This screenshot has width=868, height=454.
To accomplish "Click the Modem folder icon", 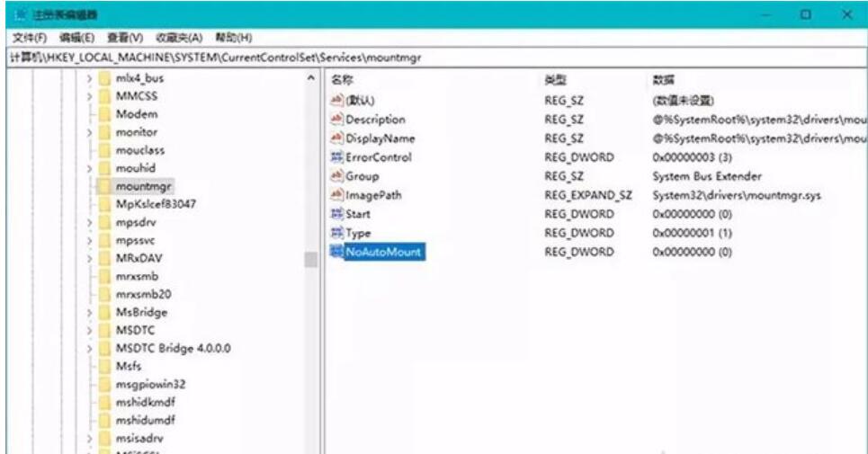I will tap(104, 114).
